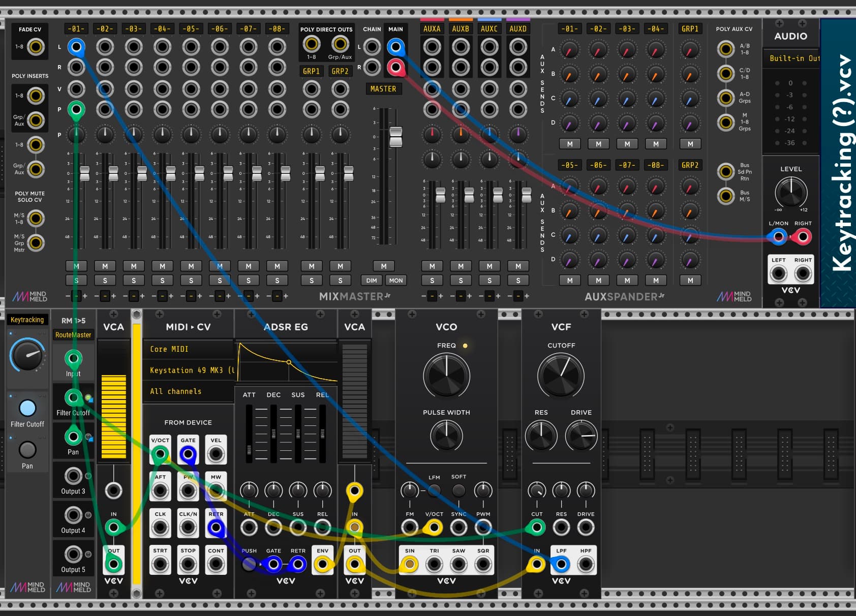Screen dimensions: 856x616
Task: Click the FADE CV 1-8 input jack
Action: [36, 47]
